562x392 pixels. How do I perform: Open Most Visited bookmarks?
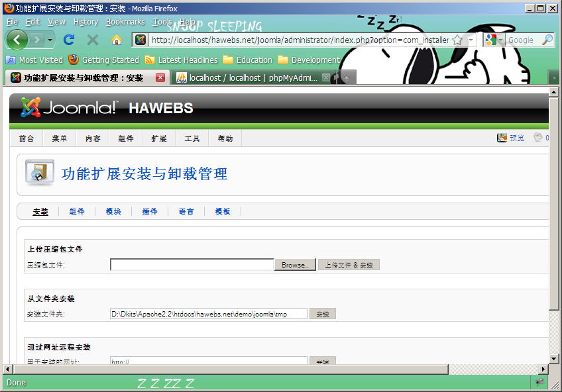[x=34, y=60]
